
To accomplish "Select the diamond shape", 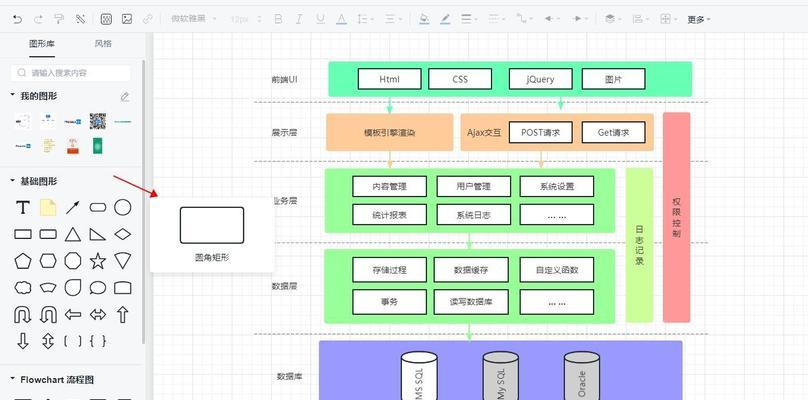I will (x=123, y=235).
